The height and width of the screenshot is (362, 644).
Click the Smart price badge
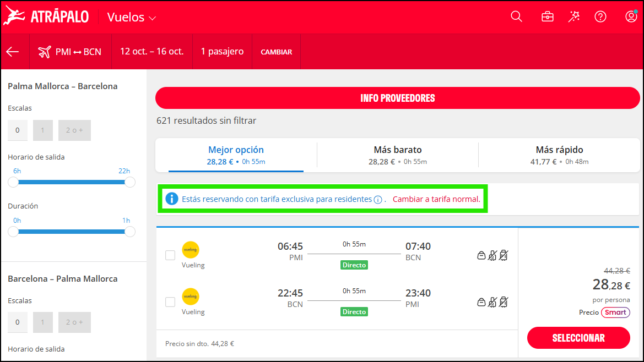(x=615, y=312)
